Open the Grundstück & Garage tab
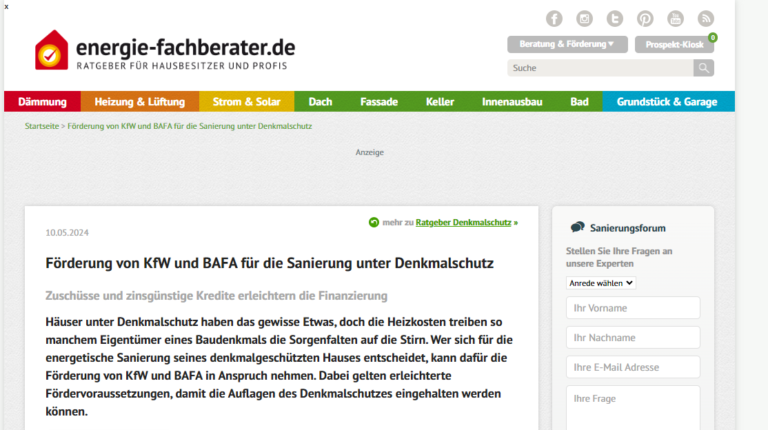This screenshot has width=768, height=430. (667, 102)
